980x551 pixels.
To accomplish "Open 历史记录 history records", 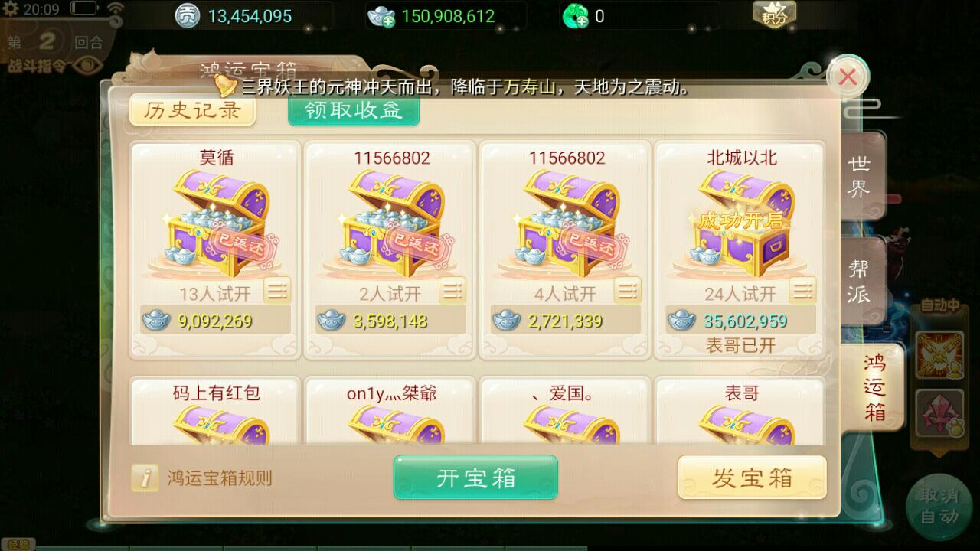I will click(192, 110).
